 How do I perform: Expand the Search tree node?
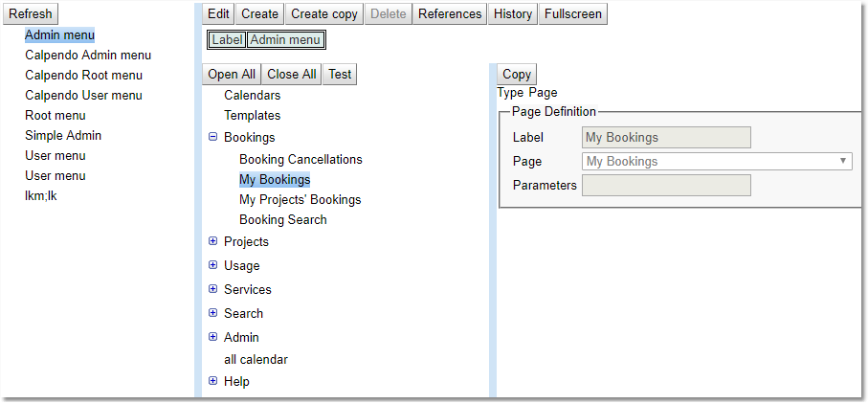point(212,313)
